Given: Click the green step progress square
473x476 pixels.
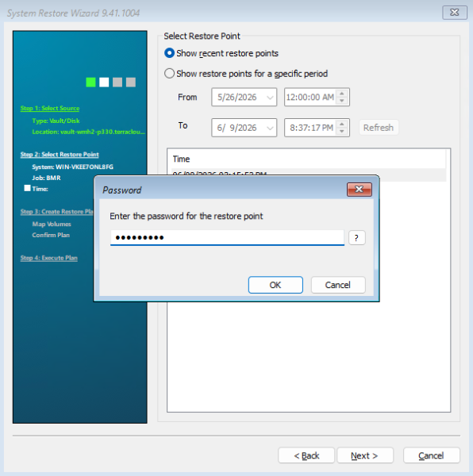Looking at the screenshot, I should coord(90,83).
